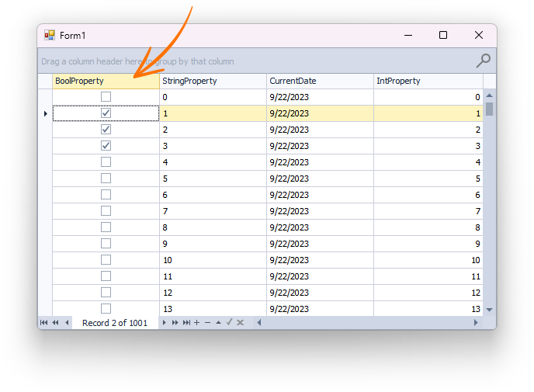Click end edit checkmark in navigator
Image resolution: width=534 pixels, height=392 pixels.
229,322
